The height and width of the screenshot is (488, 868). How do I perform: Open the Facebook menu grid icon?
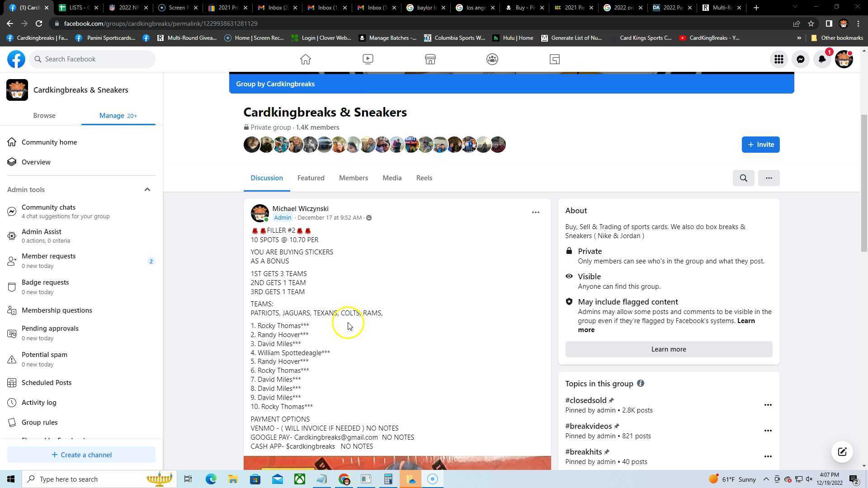click(x=778, y=59)
